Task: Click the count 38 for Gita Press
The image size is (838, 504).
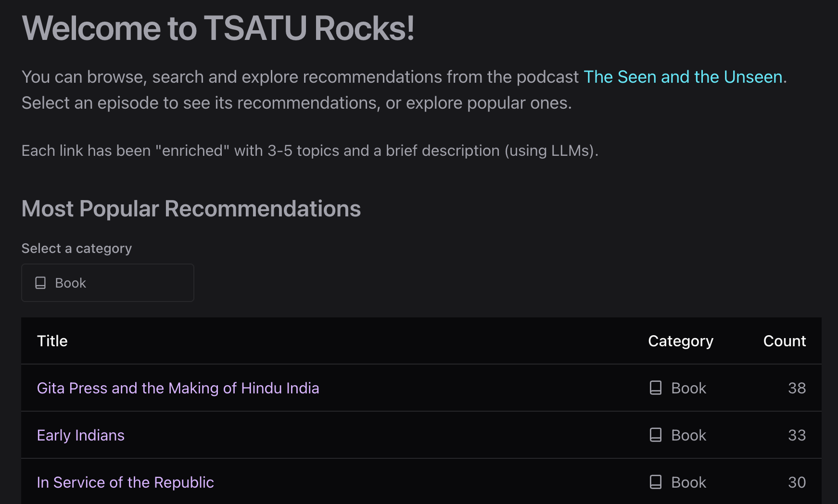Action: pos(797,388)
